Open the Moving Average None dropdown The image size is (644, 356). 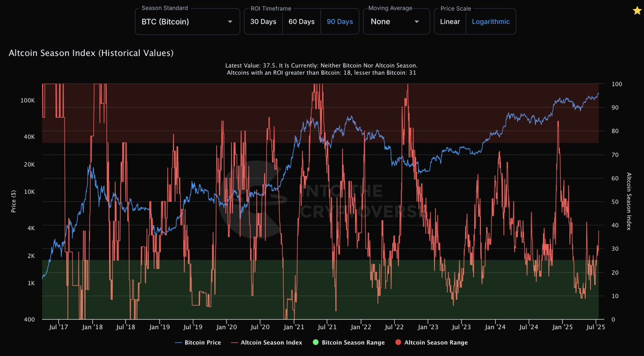pos(396,22)
